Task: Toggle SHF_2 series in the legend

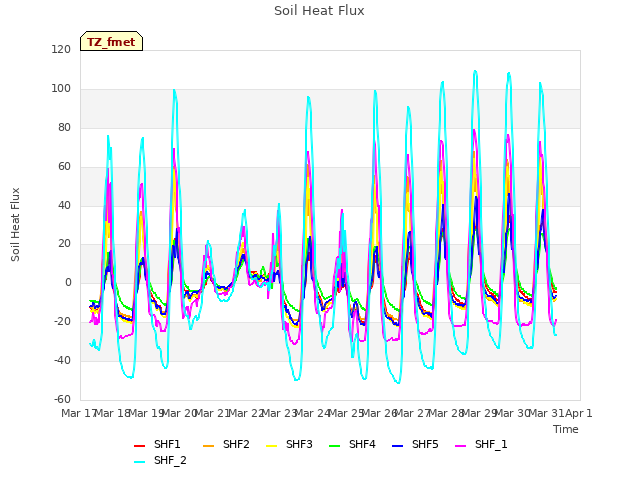Action: pos(160,460)
